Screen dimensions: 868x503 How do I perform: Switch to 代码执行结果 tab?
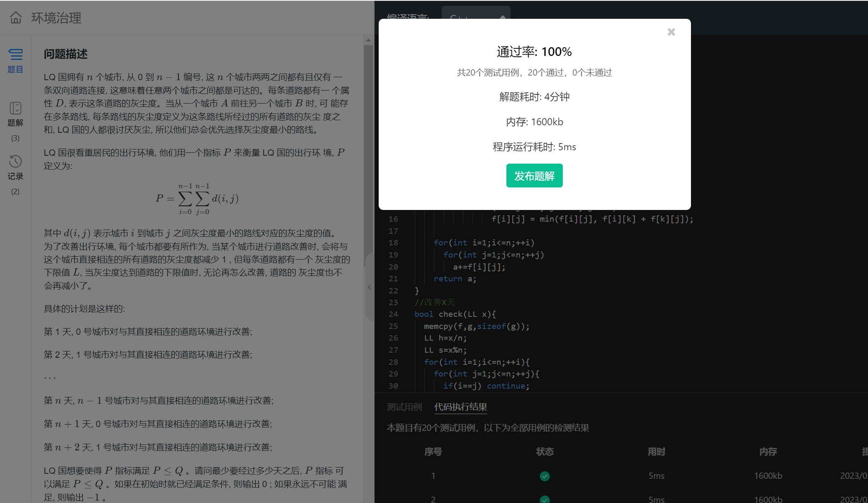click(461, 407)
